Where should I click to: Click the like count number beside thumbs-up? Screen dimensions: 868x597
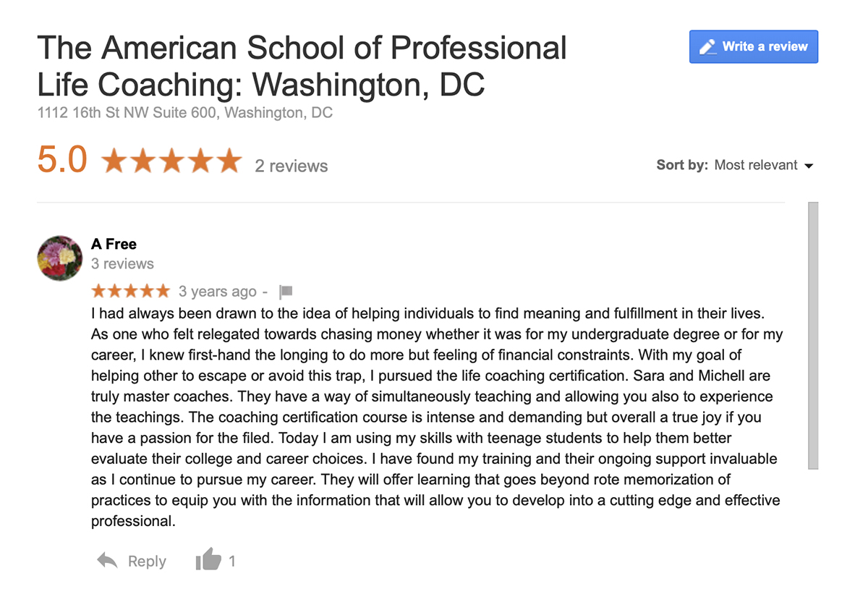232,561
